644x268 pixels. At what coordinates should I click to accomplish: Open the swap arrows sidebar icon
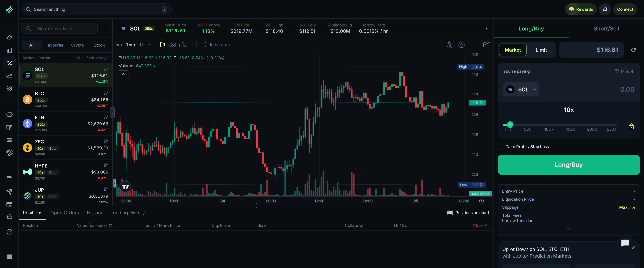point(9,38)
